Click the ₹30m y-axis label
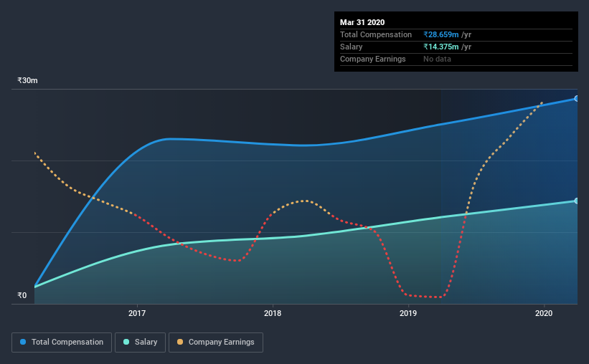 27,81
